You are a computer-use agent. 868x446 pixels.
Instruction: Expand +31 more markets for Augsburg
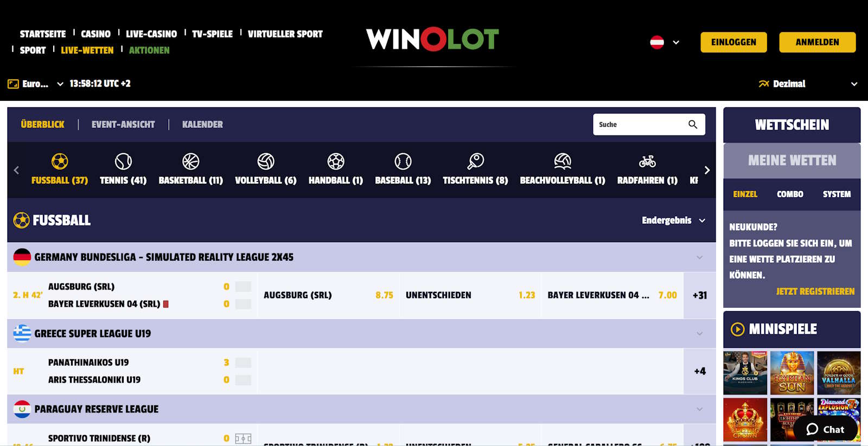(700, 295)
